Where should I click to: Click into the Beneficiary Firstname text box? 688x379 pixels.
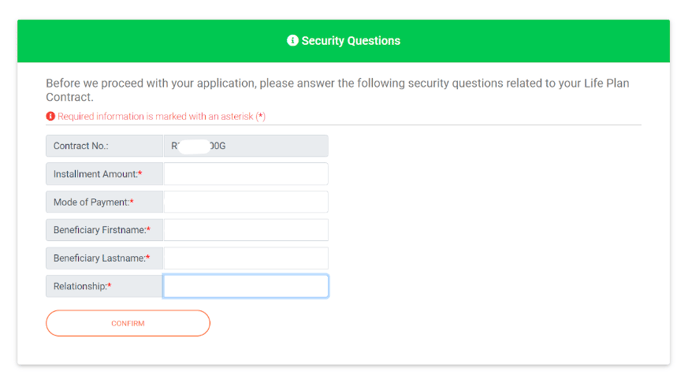click(x=246, y=230)
